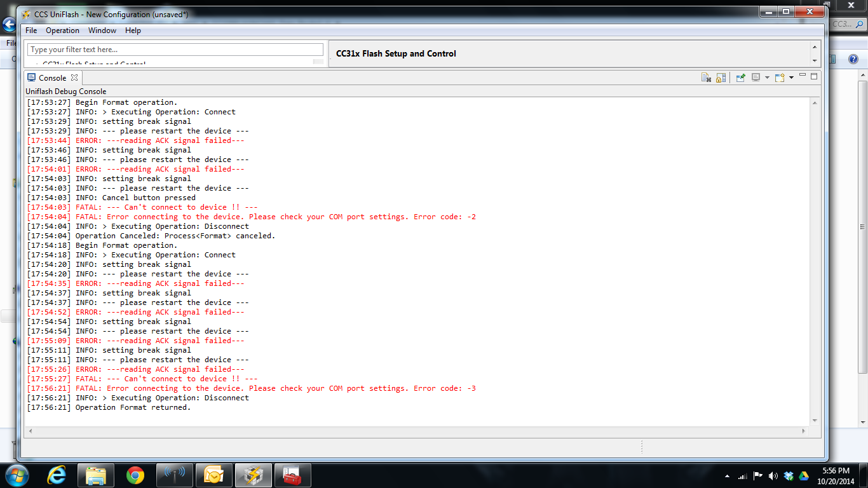Select the FATAL line with Error code: -2

click(252, 217)
